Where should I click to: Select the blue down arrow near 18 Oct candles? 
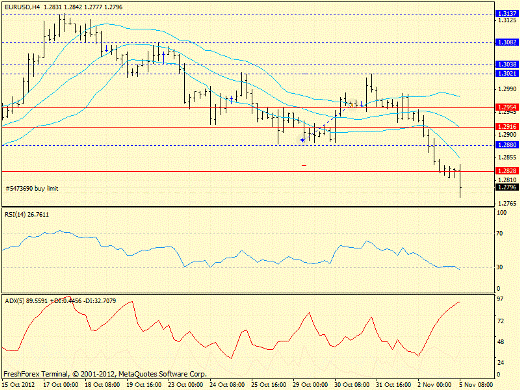point(106,49)
